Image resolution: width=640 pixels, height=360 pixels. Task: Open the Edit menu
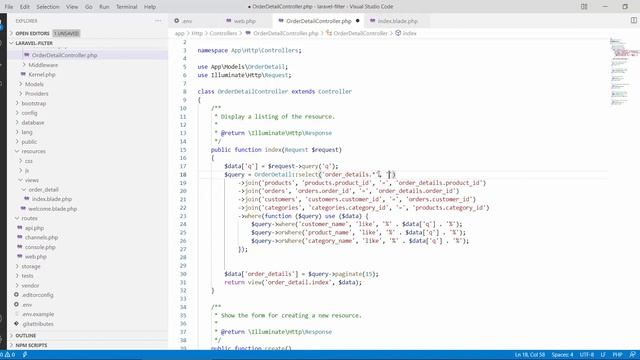(x=25, y=7)
